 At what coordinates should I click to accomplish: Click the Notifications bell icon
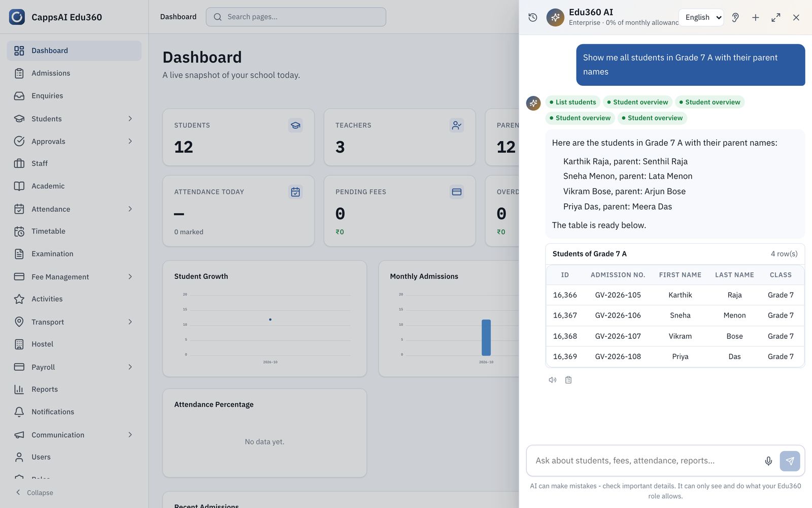19,412
